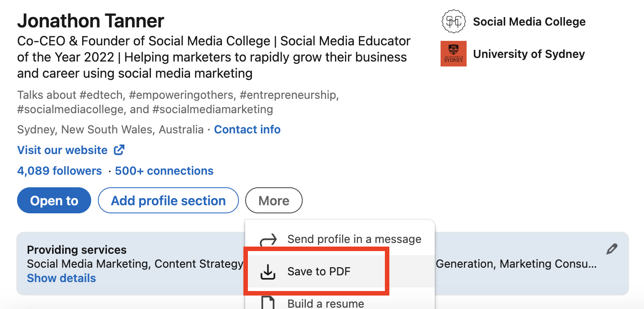Click the pencil edit icon on Providing services
Viewport: 644px width, 309px height.
point(612,248)
